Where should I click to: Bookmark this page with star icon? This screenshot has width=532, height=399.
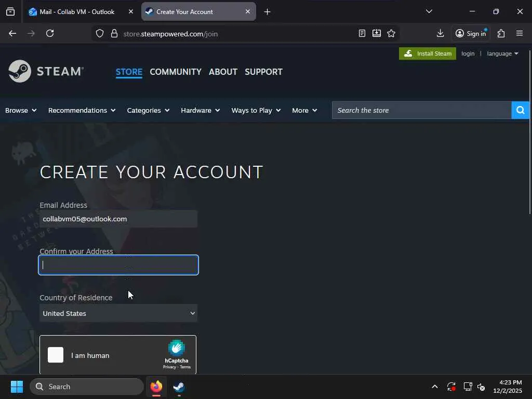391,34
